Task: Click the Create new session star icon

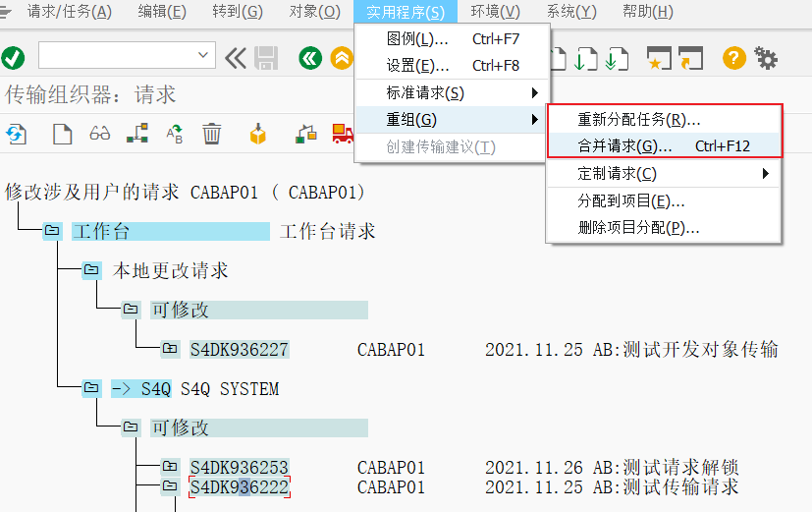Action: [659, 58]
